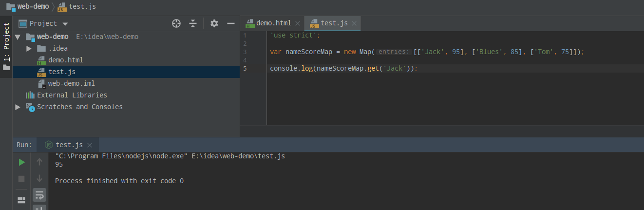Click line number 5 in the gutter
This screenshot has height=210, width=644.
point(245,68)
